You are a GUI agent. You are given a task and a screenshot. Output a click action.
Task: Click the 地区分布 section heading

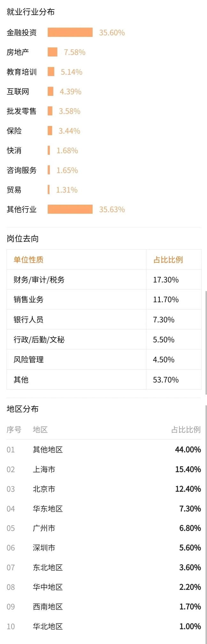tap(23, 409)
